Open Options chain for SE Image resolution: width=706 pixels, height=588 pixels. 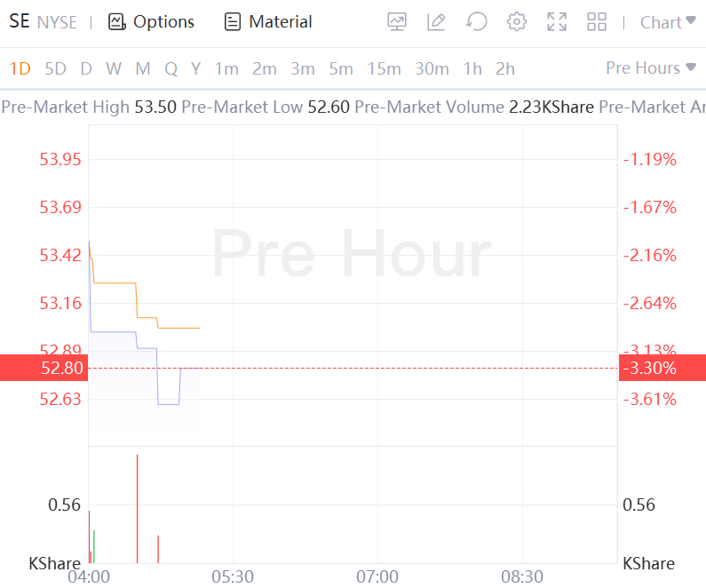click(x=151, y=22)
